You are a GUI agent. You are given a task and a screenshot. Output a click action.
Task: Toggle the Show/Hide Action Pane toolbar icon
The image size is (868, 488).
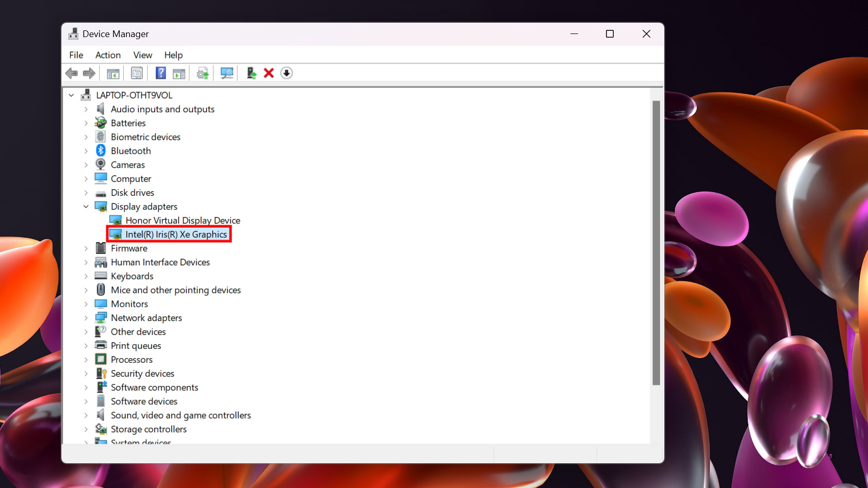point(179,73)
